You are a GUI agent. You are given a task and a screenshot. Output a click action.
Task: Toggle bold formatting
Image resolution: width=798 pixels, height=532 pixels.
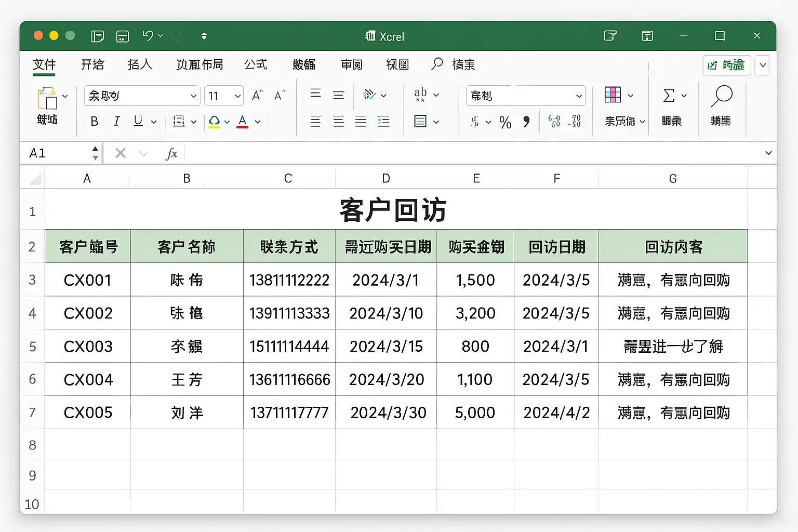pos(94,122)
